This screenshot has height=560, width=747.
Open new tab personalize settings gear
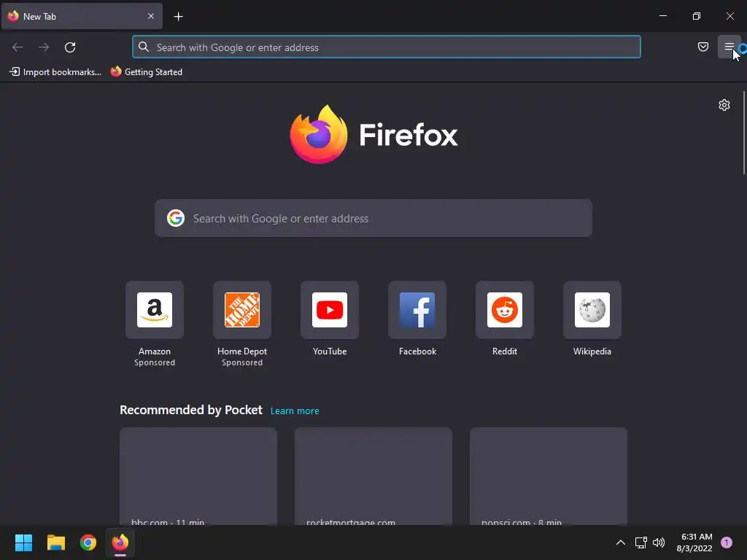click(x=724, y=105)
